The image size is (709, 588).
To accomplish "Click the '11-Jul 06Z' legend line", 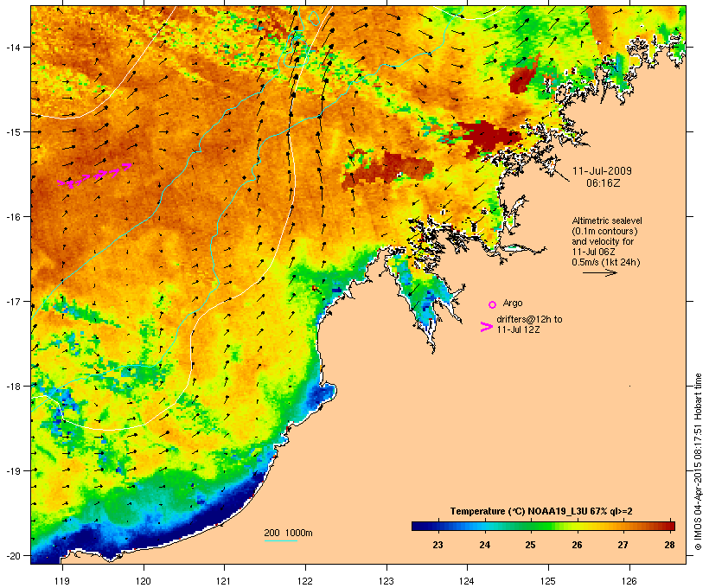I will (x=593, y=252).
